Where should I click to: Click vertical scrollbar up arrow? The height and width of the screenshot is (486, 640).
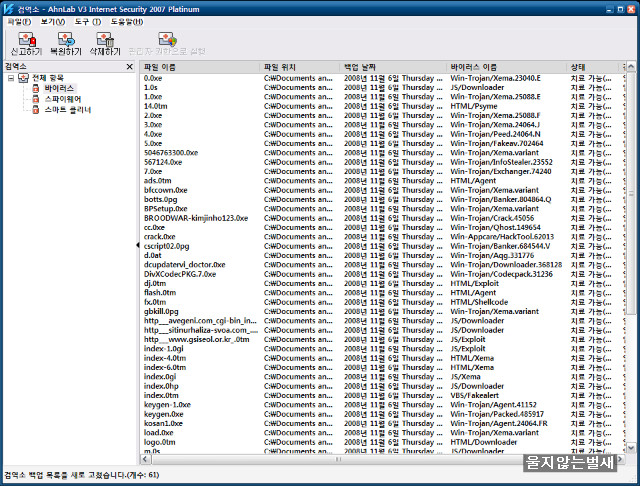(631, 67)
